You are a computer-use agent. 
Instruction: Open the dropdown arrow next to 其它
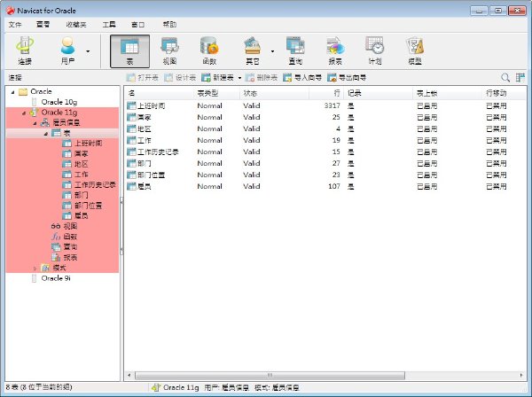click(272, 51)
